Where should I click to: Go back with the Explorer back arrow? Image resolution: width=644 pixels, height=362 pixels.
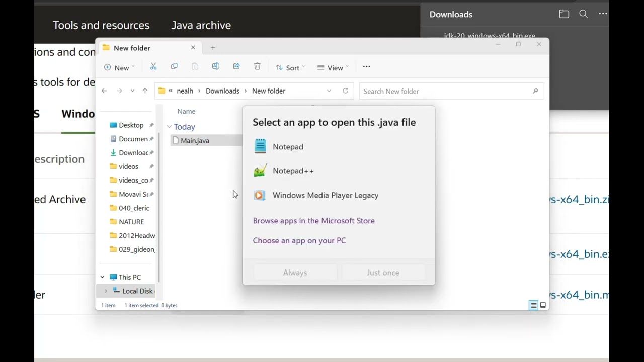pos(104,91)
